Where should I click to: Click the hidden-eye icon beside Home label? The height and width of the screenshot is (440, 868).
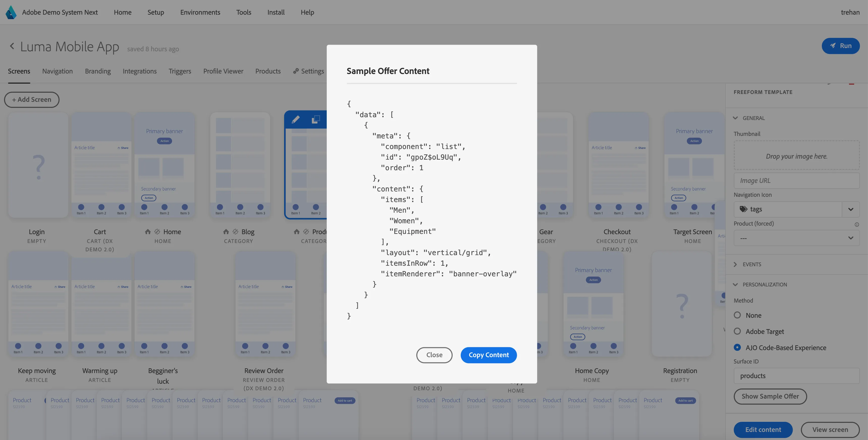click(x=157, y=231)
